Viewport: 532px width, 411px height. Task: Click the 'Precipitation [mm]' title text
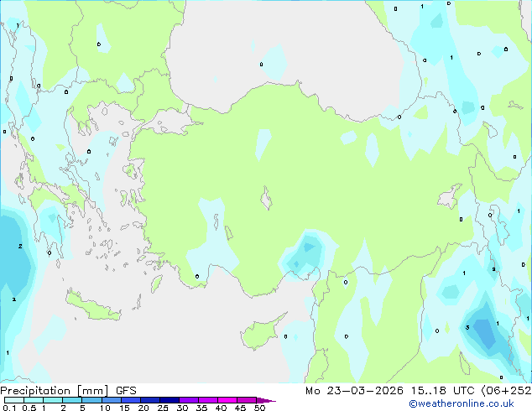(55, 391)
